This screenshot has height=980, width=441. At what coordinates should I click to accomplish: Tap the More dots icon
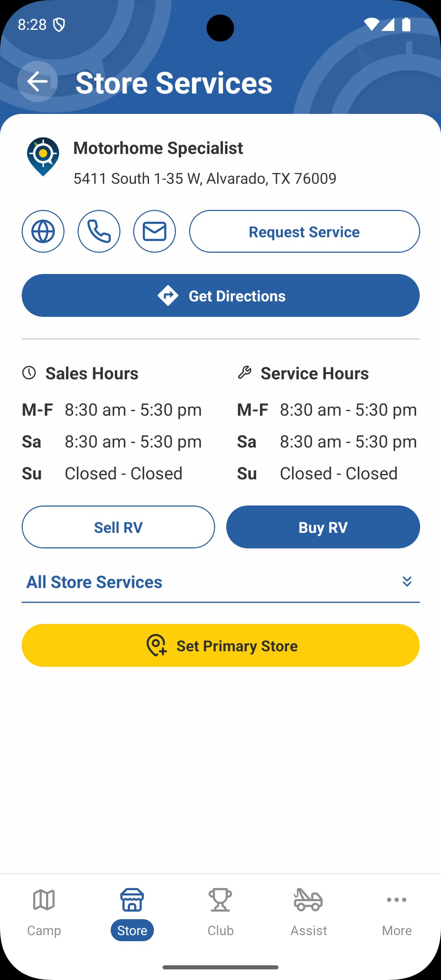point(396,900)
